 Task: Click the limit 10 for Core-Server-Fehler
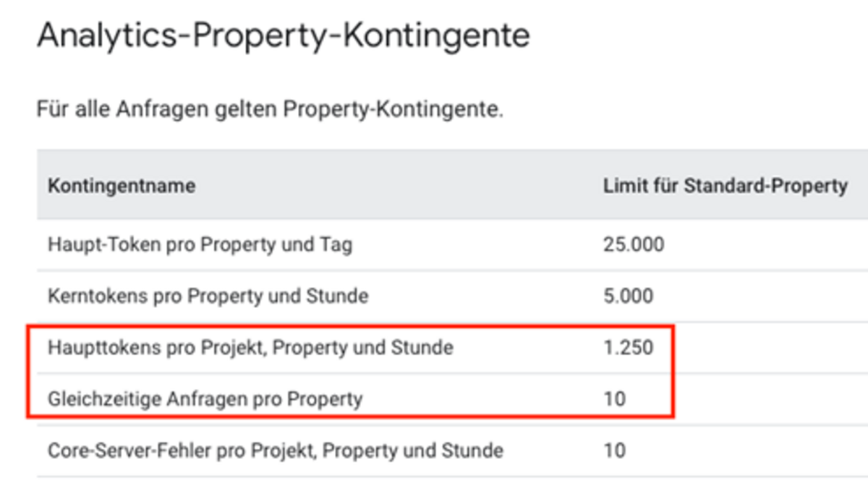pos(614,451)
